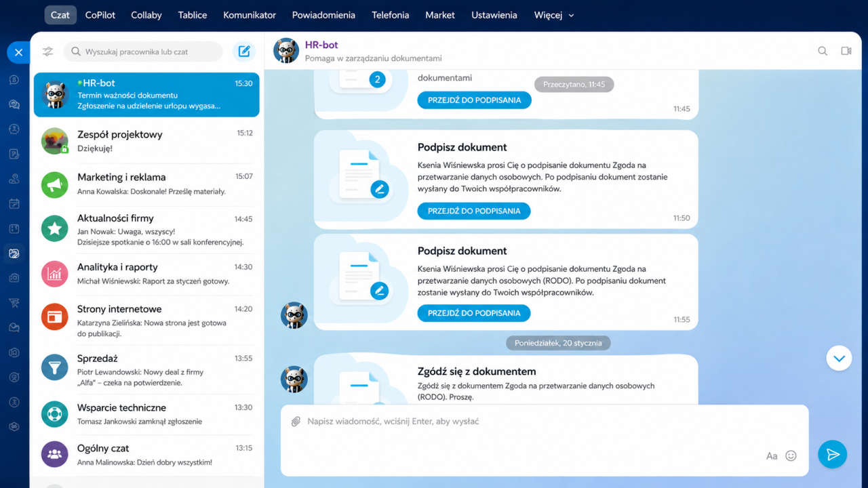Click the Wyszukaj pracownika lub czat field

tap(143, 52)
